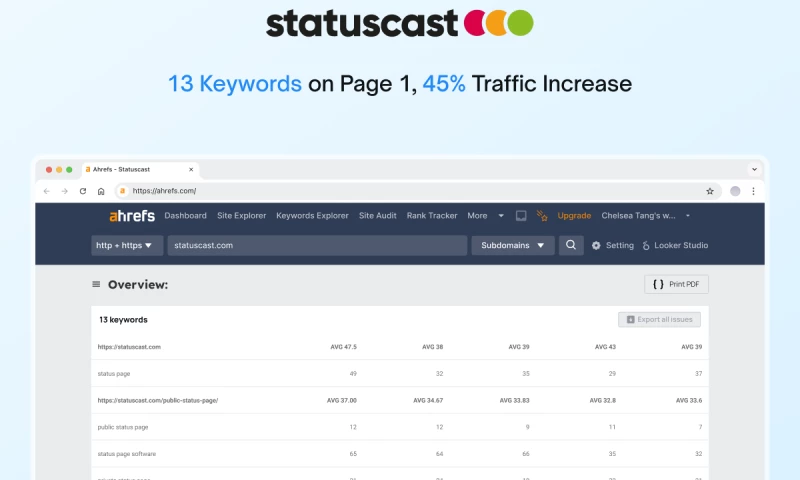Click Chelsea Tang's workspace name
The width and height of the screenshot is (800, 480).
[638, 216]
